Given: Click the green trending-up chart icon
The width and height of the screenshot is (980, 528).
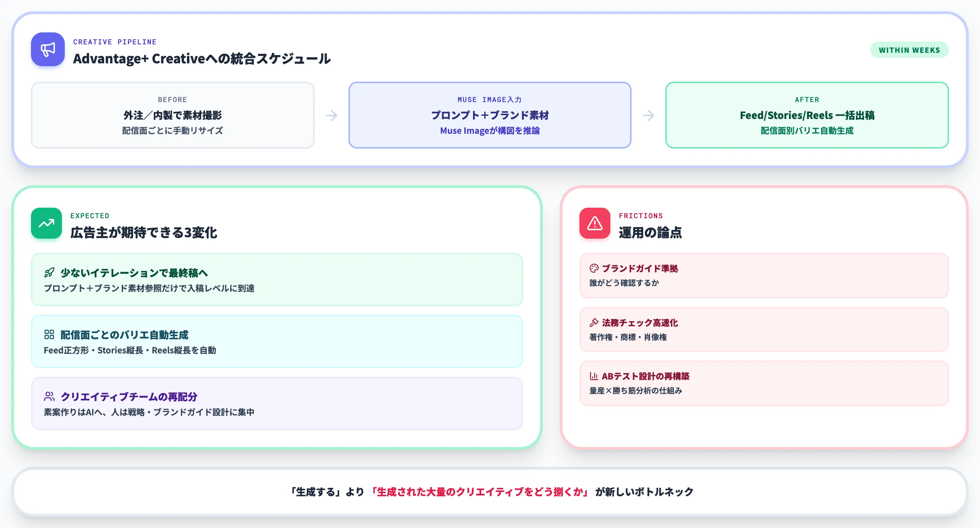Looking at the screenshot, I should [x=46, y=223].
